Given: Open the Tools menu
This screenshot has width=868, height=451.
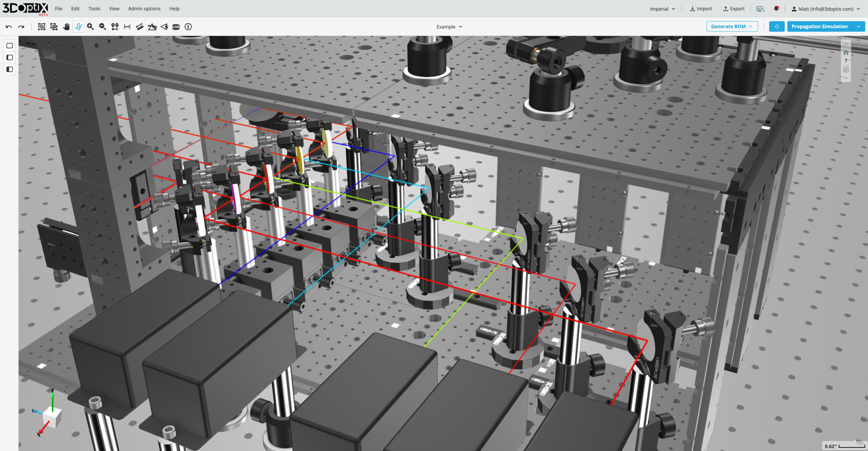Looking at the screenshot, I should coord(94,8).
